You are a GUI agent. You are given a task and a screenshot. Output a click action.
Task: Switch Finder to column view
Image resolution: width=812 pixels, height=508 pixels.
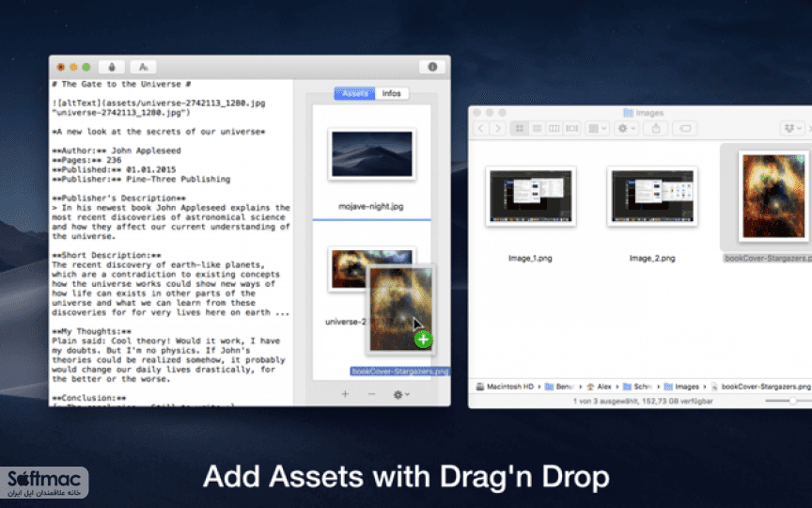pyautogui.click(x=554, y=128)
